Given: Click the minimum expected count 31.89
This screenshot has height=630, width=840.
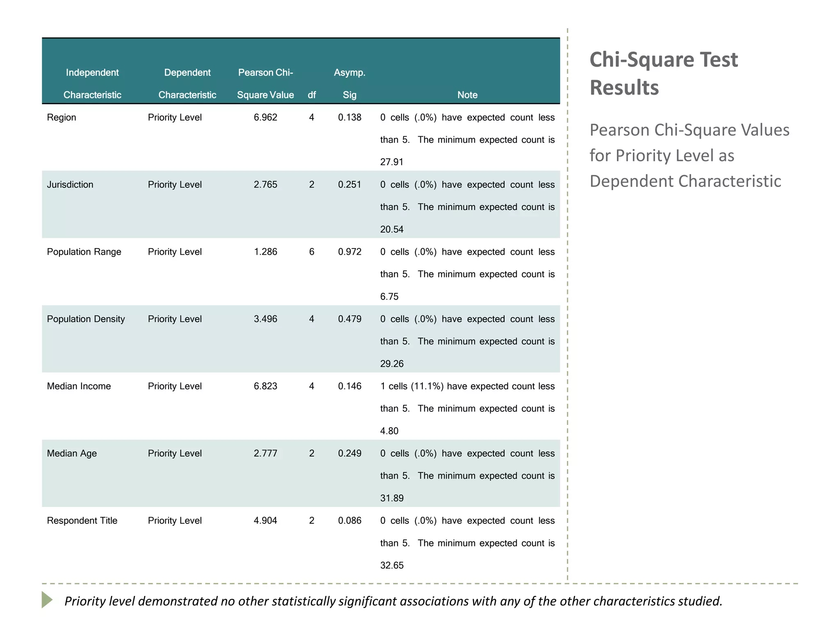Looking at the screenshot, I should (392, 498).
